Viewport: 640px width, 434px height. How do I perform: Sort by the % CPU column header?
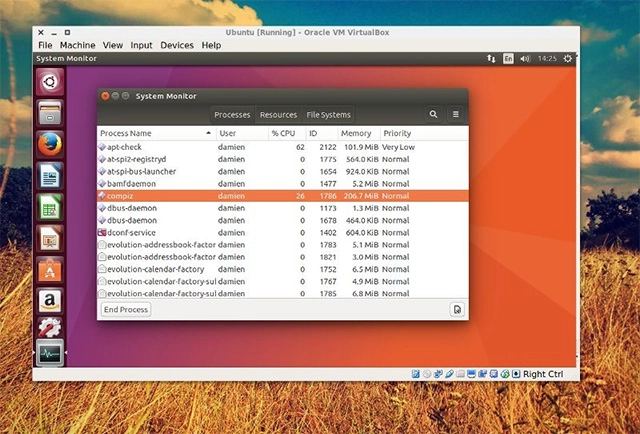287,133
